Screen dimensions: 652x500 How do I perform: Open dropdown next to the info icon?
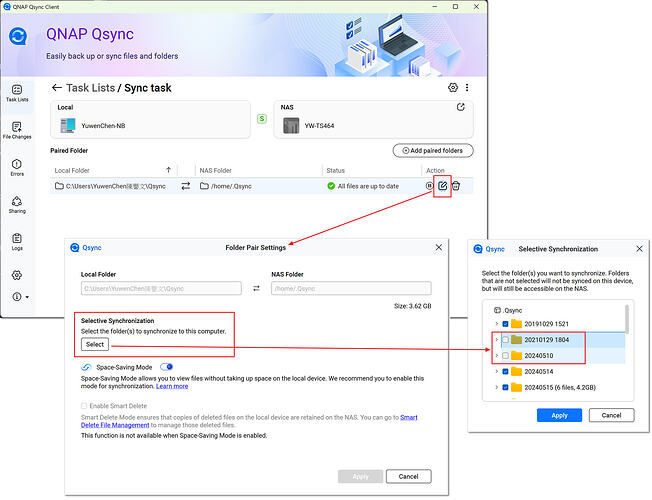coord(27,297)
